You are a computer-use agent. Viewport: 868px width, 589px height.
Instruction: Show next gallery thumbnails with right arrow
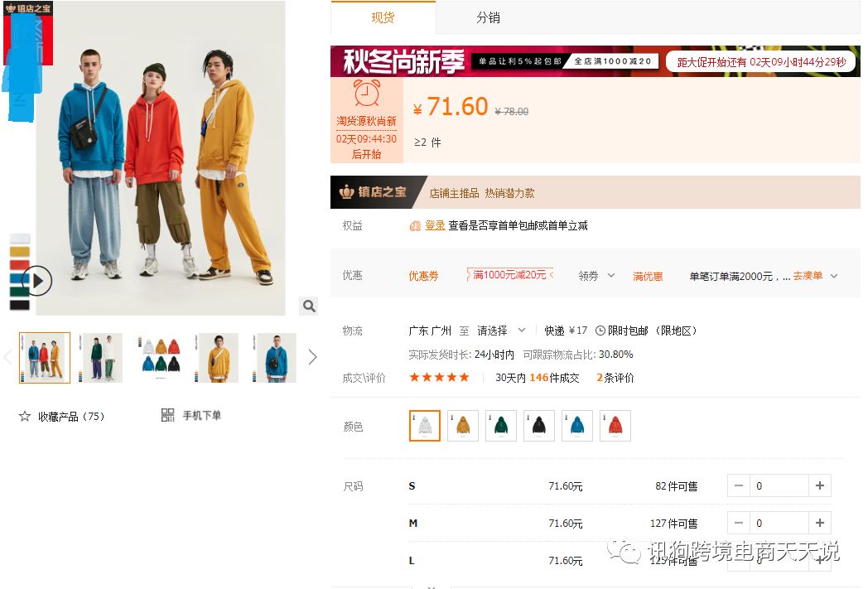[x=313, y=357]
